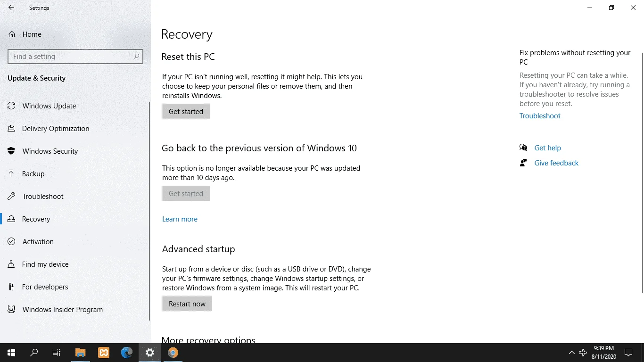
Task: Launch File Explorer from the taskbar
Action: point(81,353)
